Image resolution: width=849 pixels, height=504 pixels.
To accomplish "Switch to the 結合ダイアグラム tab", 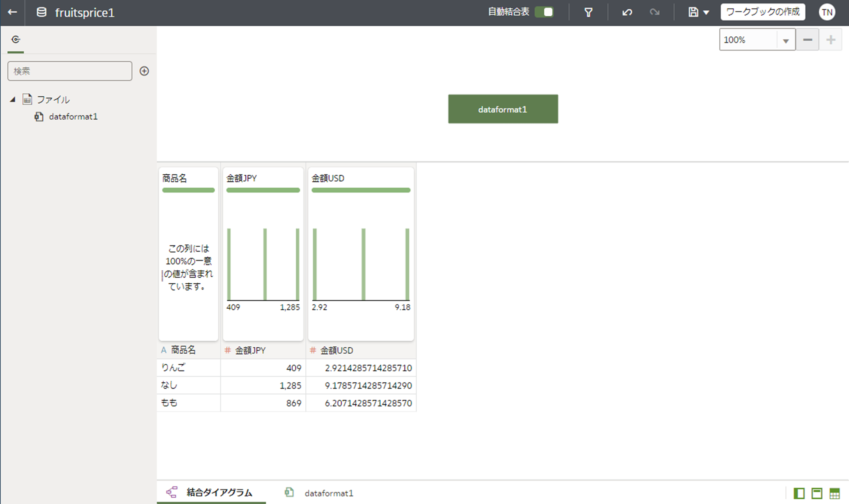I will pos(211,493).
